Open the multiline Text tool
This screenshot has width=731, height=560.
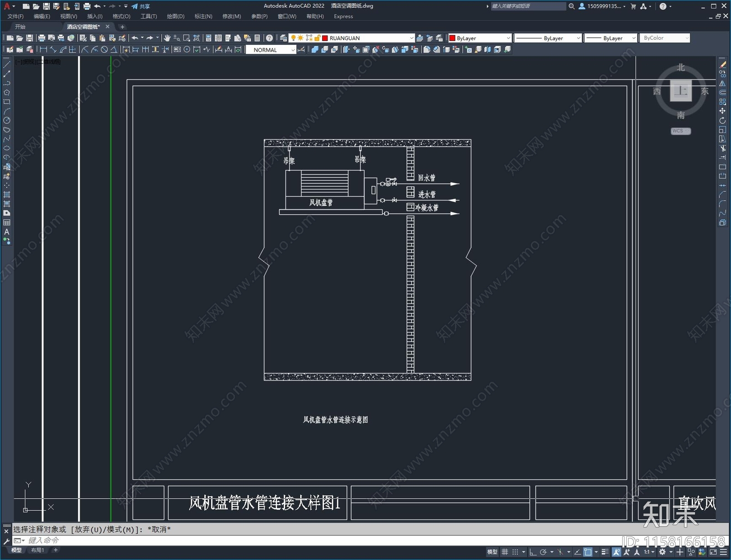tap(6, 232)
